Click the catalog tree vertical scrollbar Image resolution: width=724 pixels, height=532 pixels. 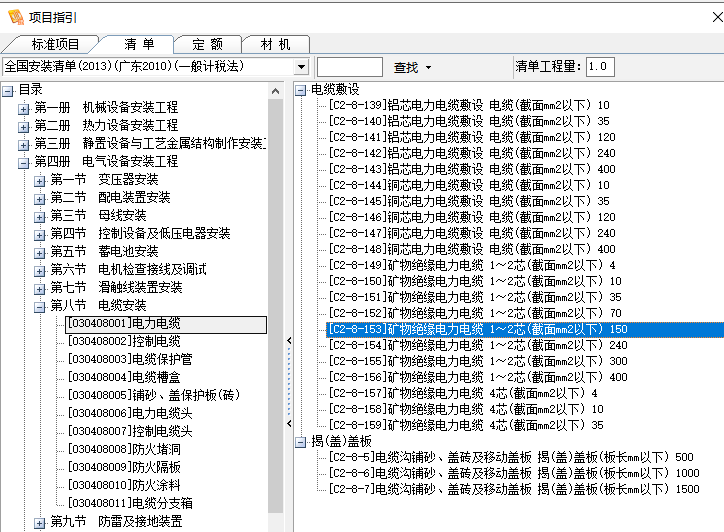click(276, 305)
